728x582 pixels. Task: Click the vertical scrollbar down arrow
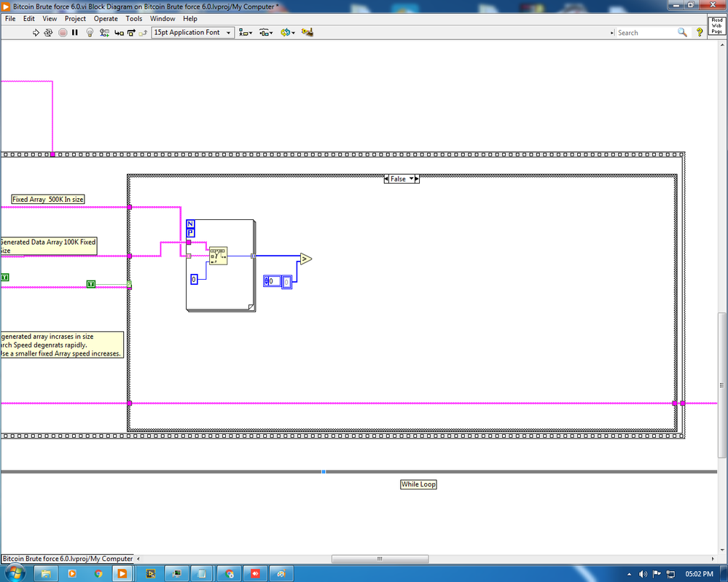(722, 551)
